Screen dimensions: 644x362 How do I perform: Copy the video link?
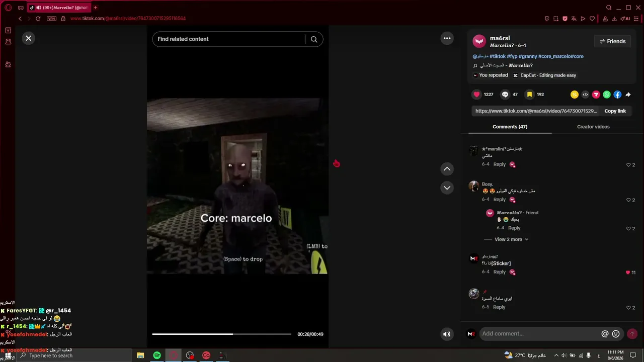click(615, 111)
